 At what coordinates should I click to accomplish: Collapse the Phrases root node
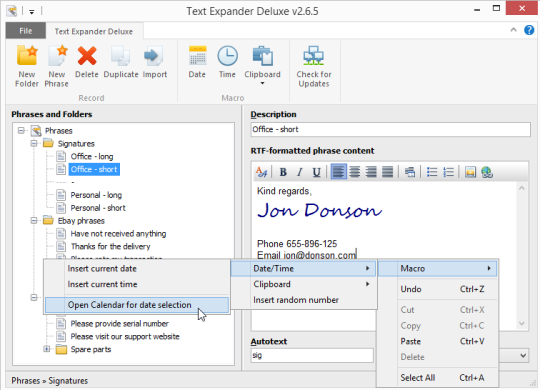coord(21,131)
